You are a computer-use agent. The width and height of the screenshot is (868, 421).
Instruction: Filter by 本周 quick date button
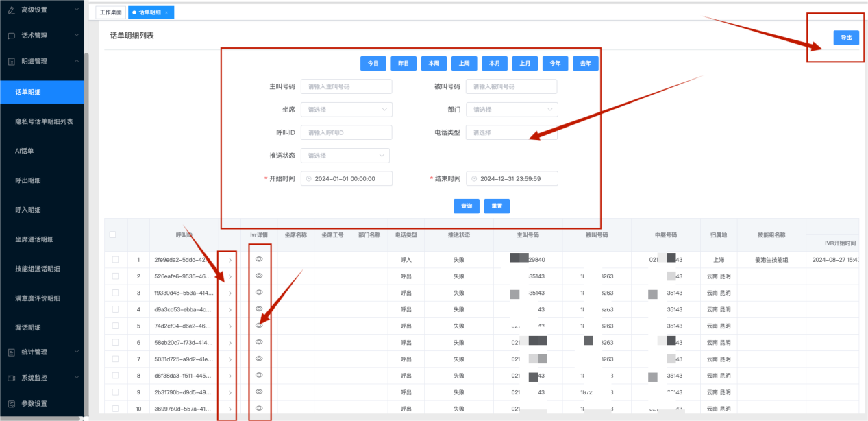(434, 63)
